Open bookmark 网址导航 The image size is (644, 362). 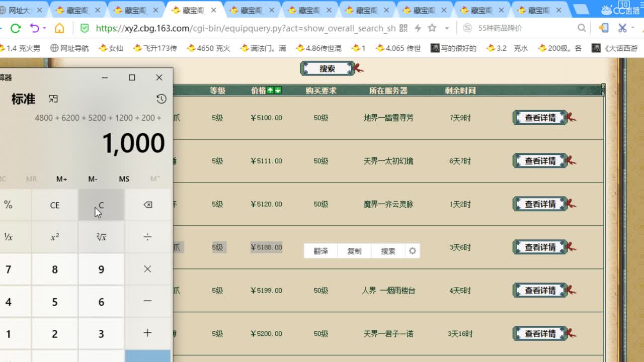[69, 48]
